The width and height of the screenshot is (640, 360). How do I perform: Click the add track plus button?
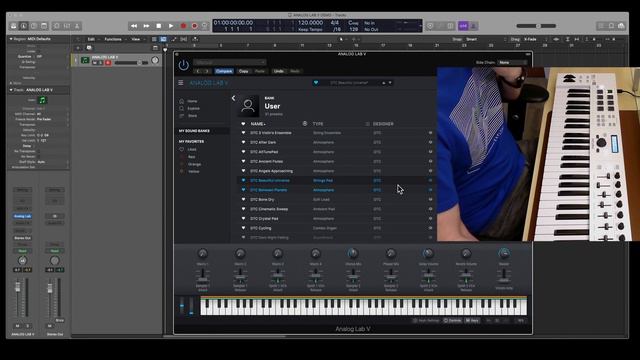click(78, 48)
